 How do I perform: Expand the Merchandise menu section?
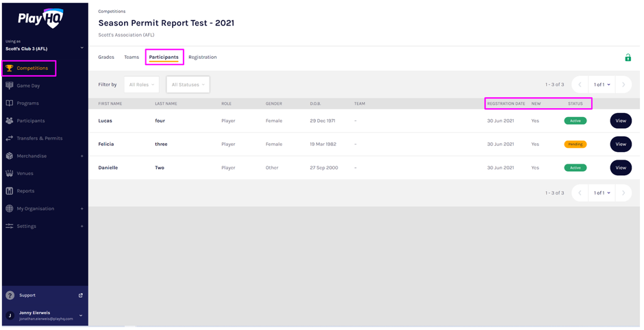(x=82, y=156)
